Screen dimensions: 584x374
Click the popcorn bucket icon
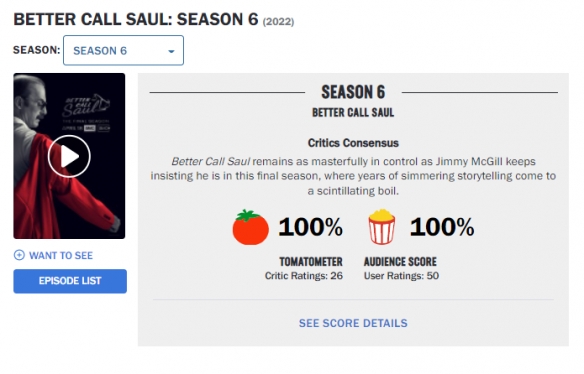pyautogui.click(x=381, y=226)
